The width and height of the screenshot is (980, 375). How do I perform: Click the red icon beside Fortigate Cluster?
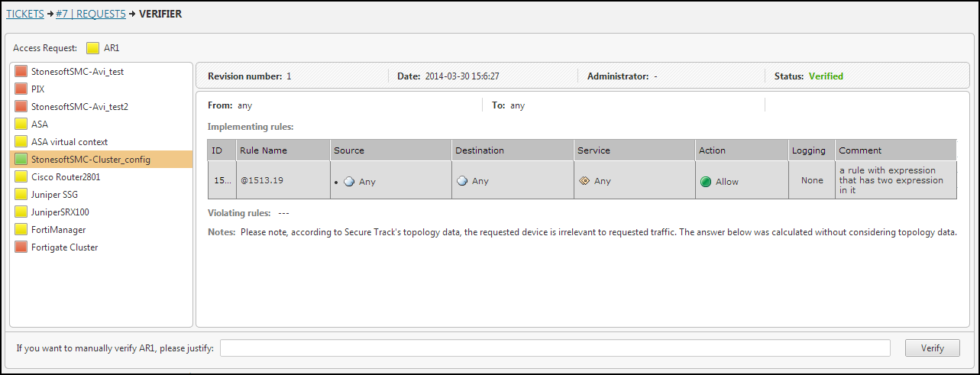point(21,247)
